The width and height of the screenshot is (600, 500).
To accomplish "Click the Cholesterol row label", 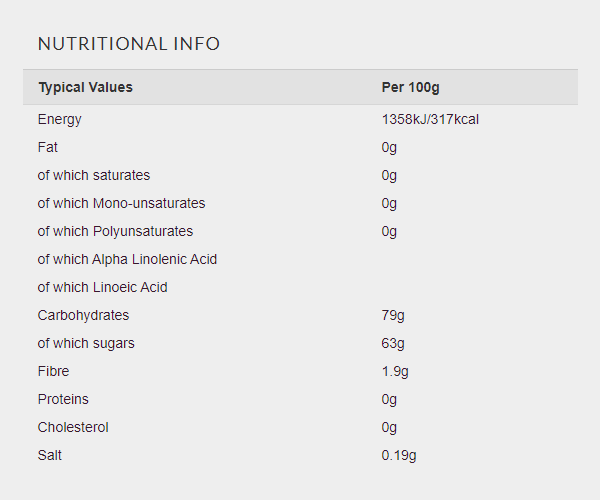I will [x=73, y=427].
